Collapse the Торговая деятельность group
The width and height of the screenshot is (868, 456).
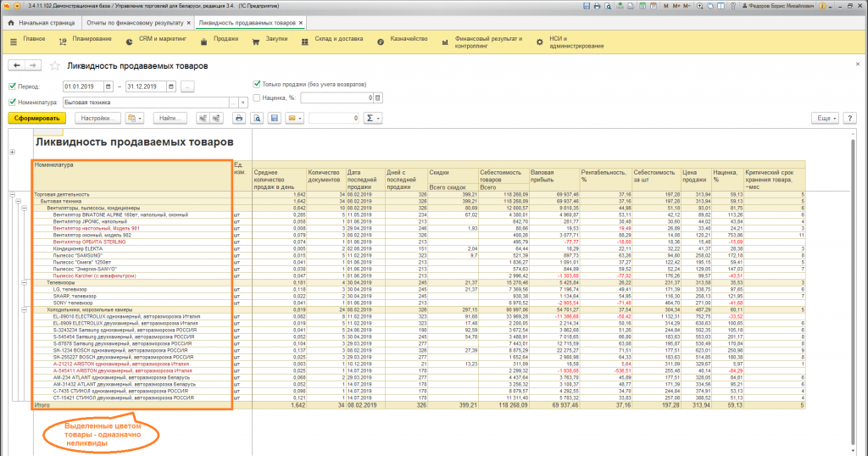[12, 194]
